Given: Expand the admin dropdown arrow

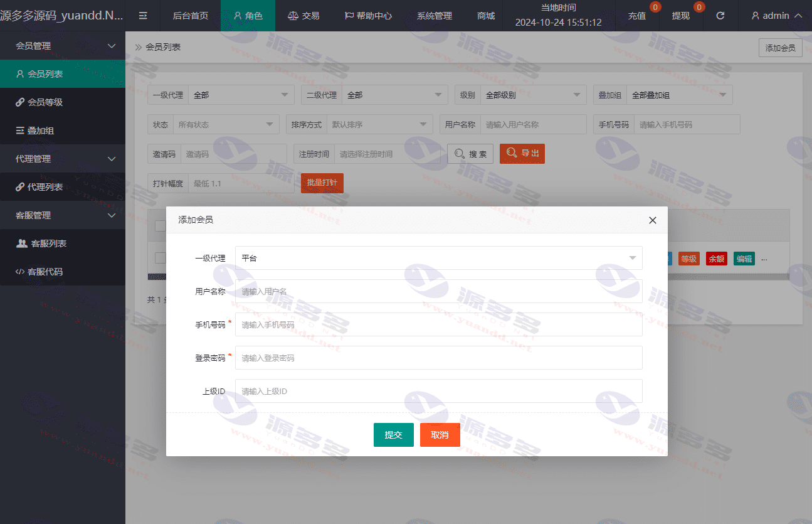Looking at the screenshot, I should [x=798, y=16].
